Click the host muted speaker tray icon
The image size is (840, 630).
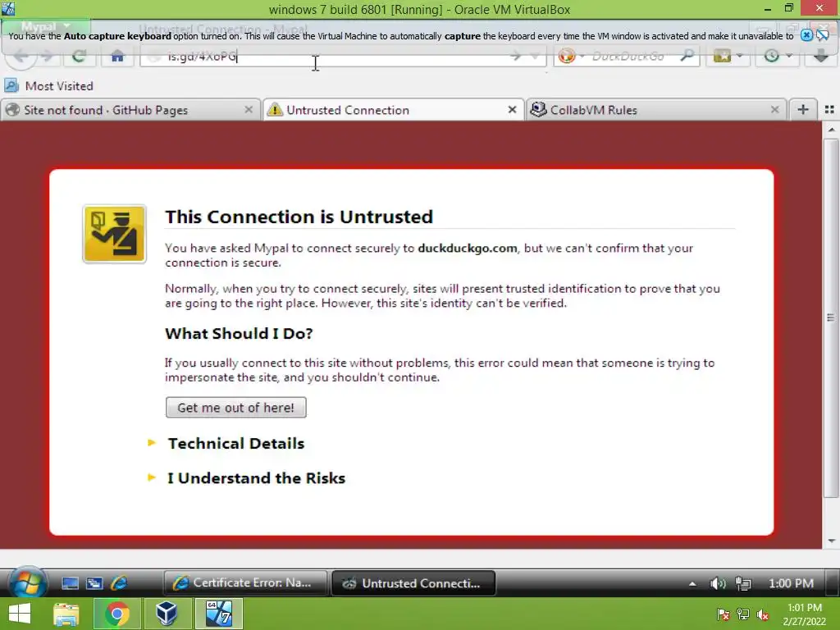(763, 614)
